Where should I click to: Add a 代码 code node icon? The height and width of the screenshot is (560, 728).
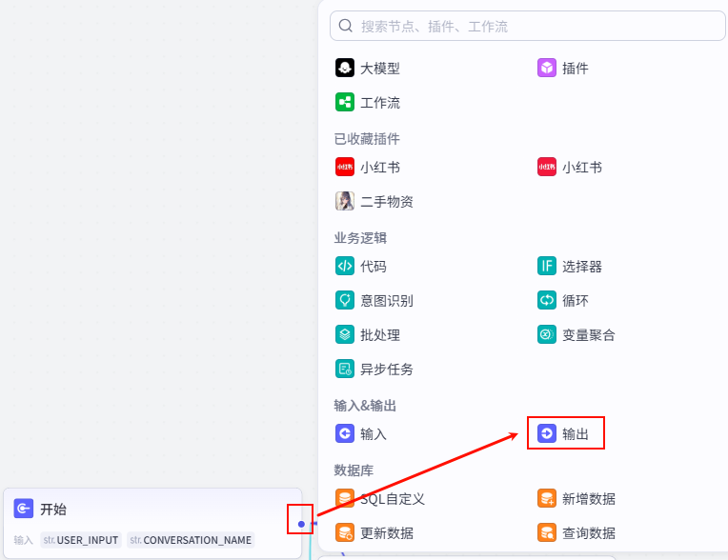[345, 266]
